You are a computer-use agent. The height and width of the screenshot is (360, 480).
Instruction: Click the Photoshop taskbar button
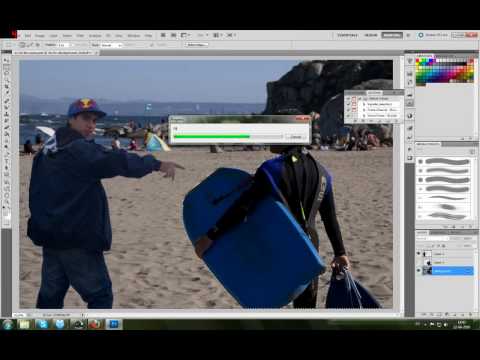point(114,324)
